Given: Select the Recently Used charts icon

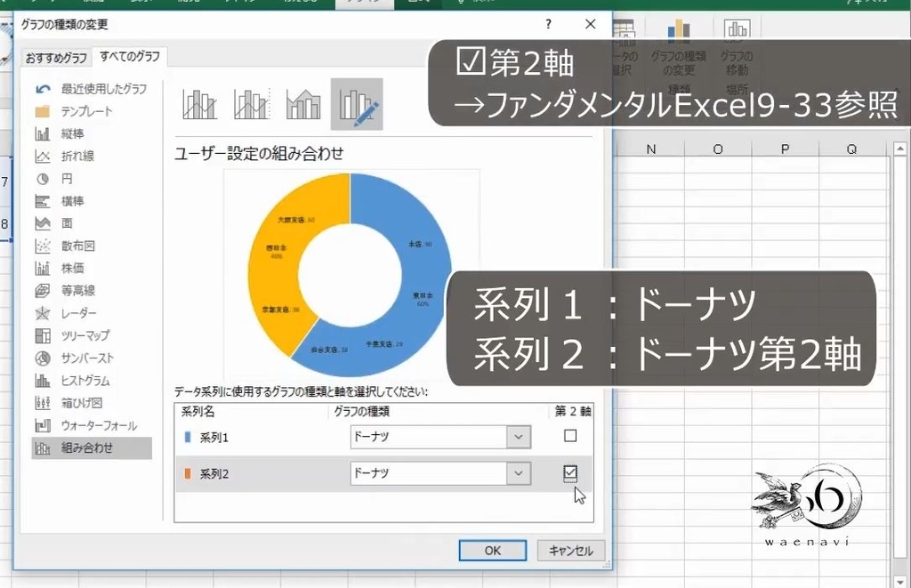Looking at the screenshot, I should point(43,89).
